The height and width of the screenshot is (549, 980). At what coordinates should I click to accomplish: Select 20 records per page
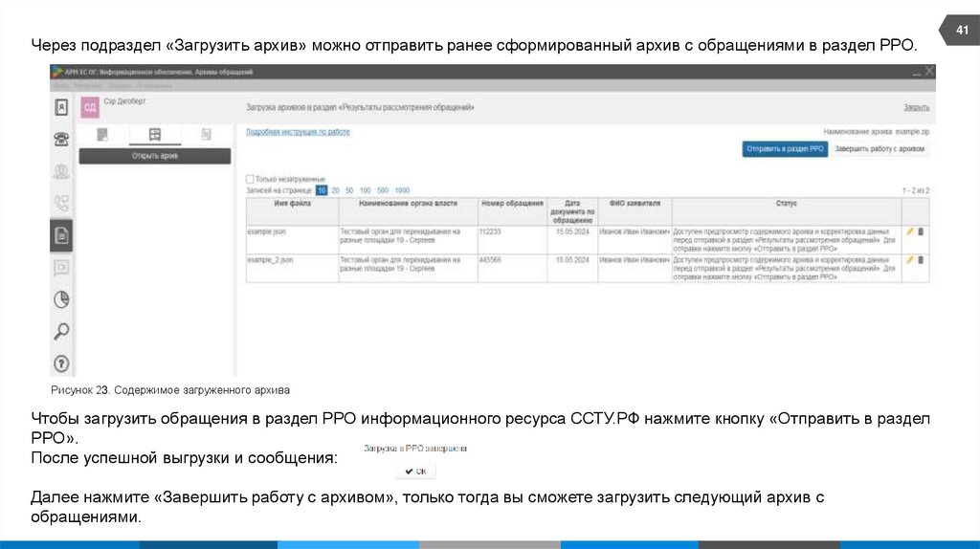[336, 190]
